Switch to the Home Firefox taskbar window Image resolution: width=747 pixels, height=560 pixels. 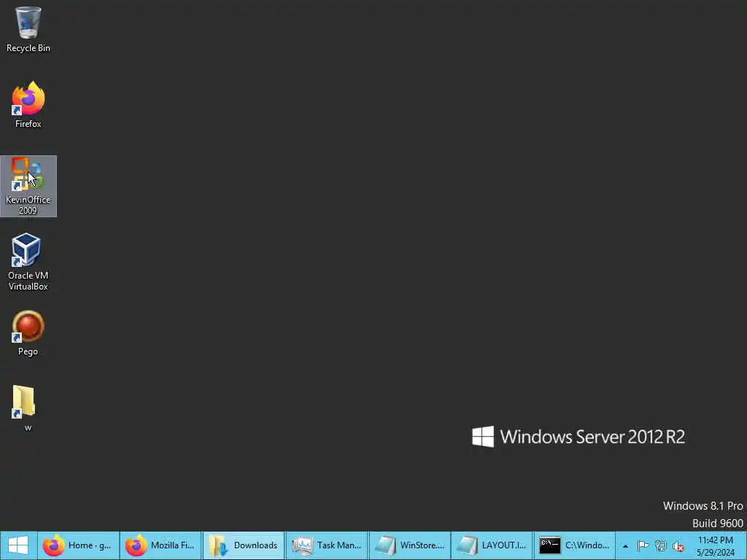tap(78, 545)
